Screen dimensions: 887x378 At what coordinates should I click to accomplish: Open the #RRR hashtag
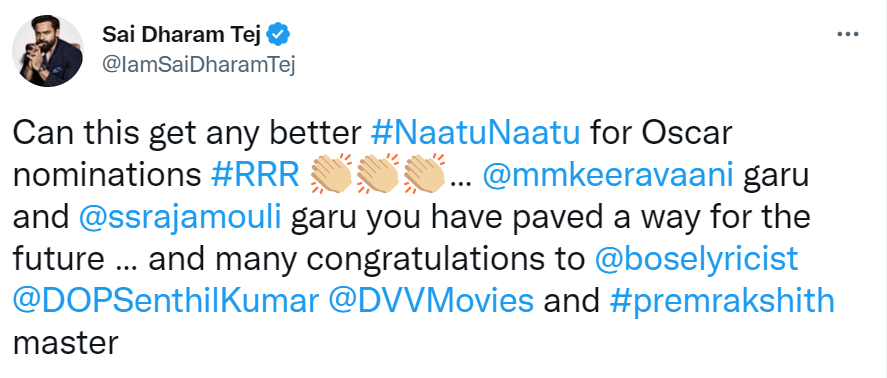255,175
